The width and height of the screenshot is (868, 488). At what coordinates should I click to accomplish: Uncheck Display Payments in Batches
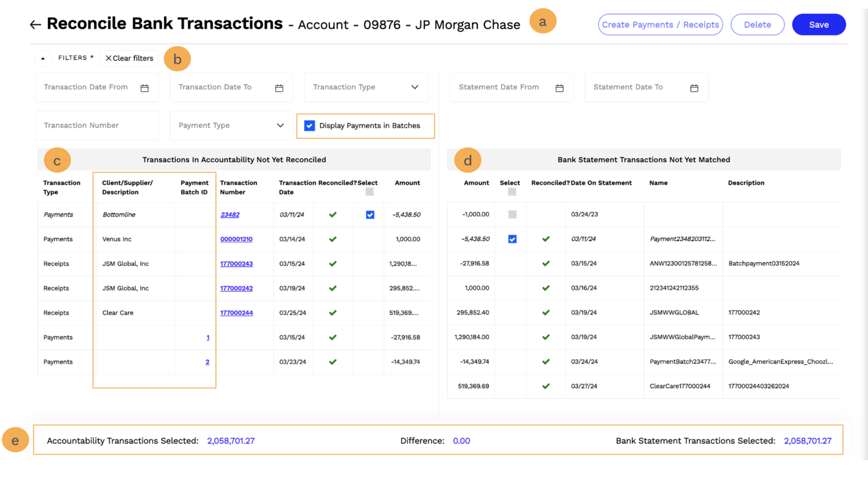(309, 126)
